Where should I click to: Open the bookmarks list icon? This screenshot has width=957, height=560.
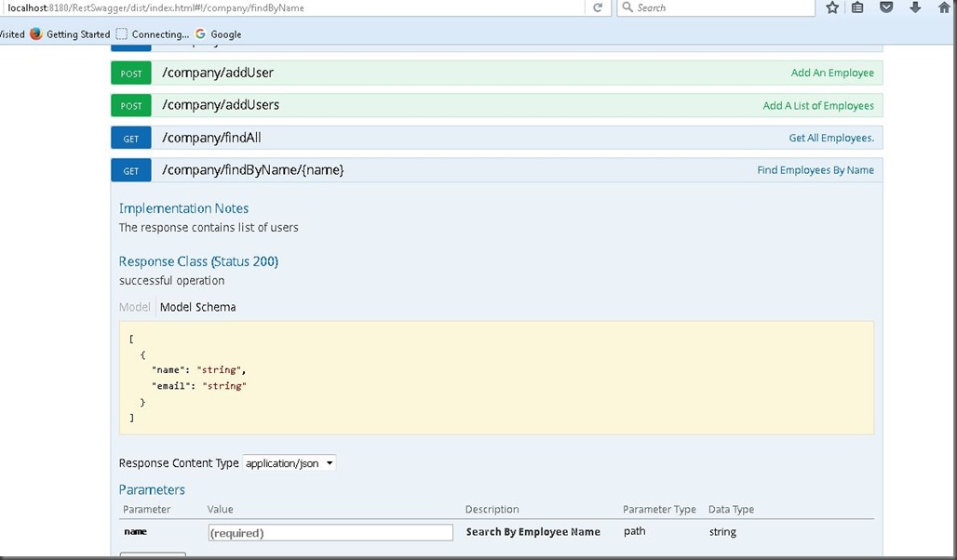(857, 7)
